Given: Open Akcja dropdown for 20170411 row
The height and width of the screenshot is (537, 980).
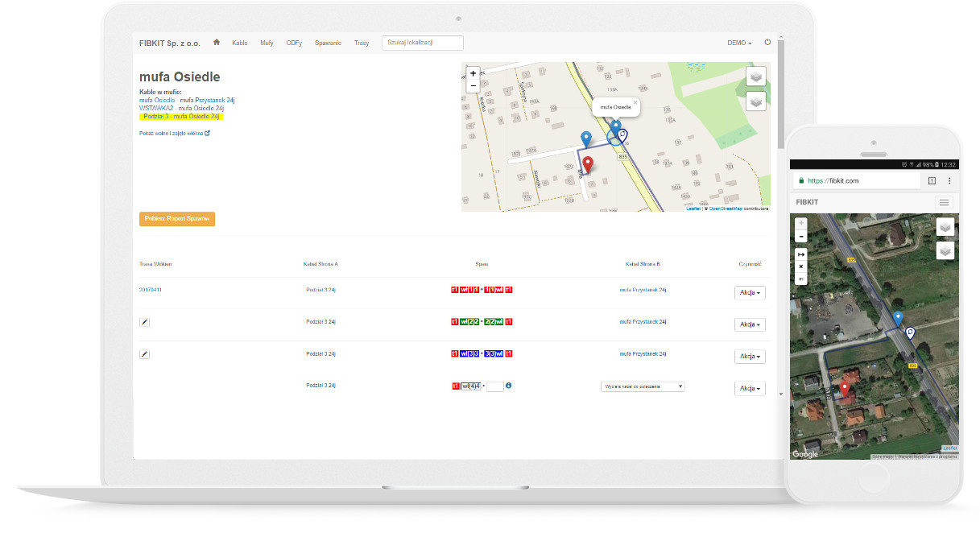Looking at the screenshot, I should coord(750,293).
